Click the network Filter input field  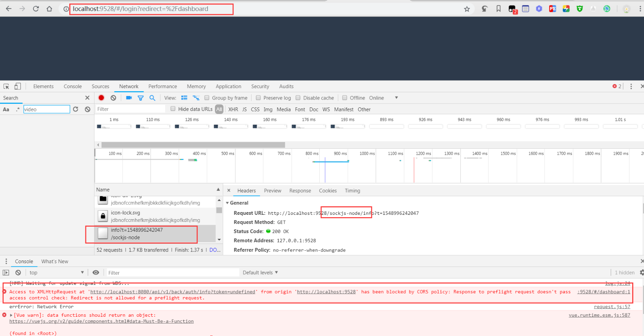coord(131,109)
